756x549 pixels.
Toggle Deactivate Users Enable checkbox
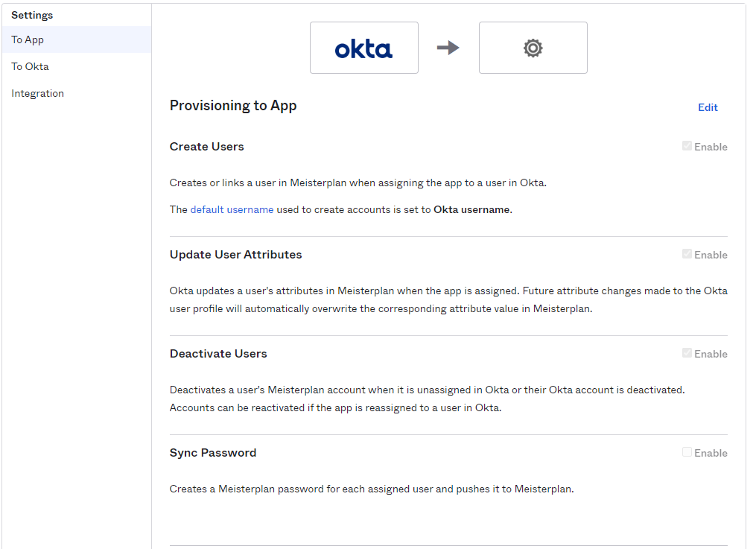point(687,353)
